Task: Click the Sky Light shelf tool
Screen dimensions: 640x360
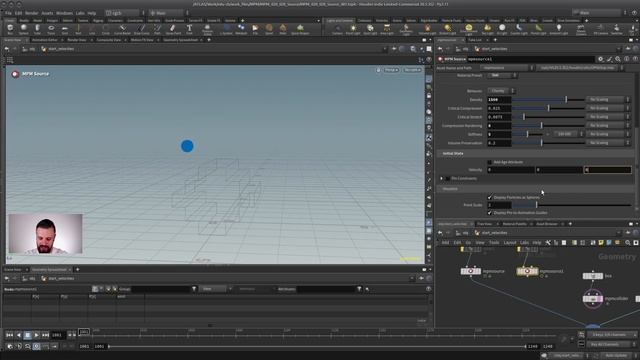Action: click(x=487, y=29)
